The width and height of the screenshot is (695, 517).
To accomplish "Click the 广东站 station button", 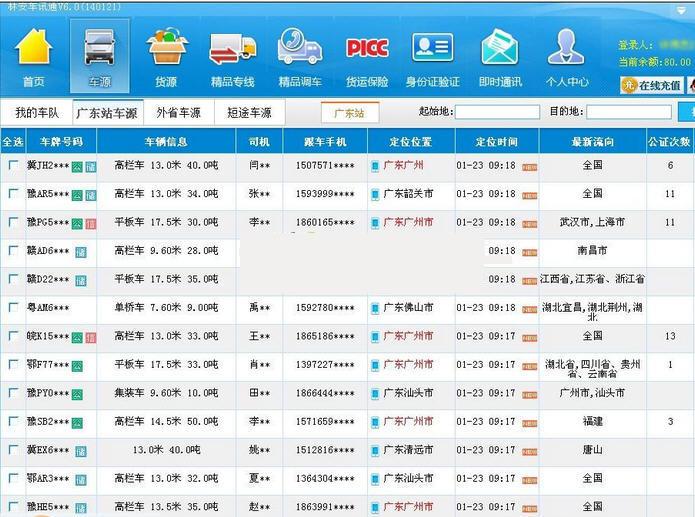I will point(349,113).
